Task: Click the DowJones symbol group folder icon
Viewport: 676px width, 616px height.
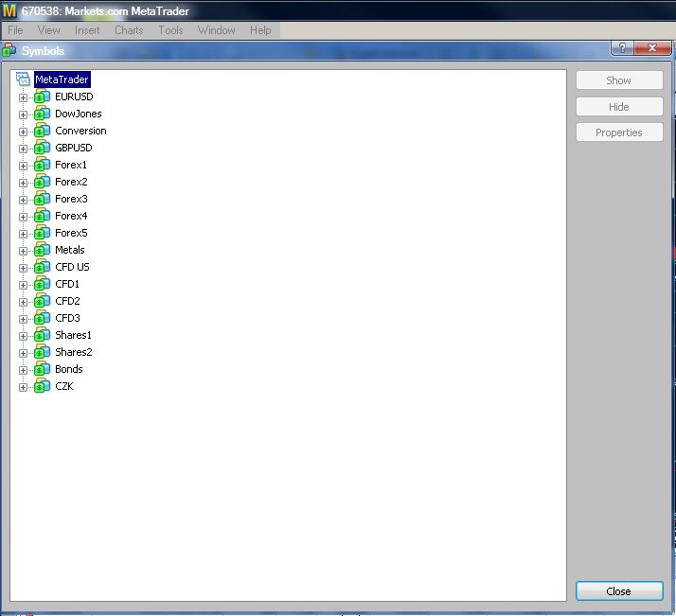Action: click(42, 114)
